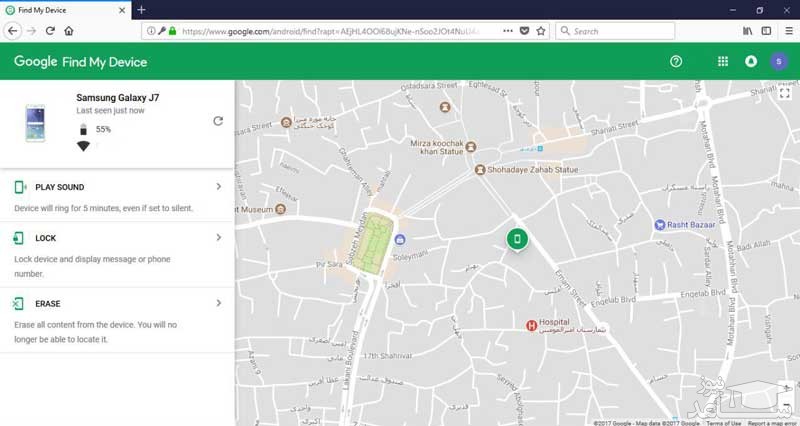
Task: Open the page actions three-dots menu
Action: [508, 31]
